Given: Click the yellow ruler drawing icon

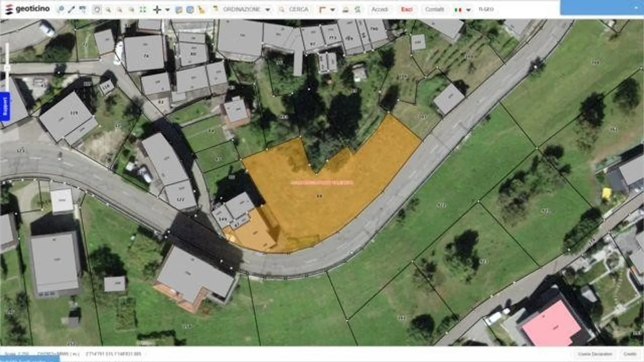Looking at the screenshot, I should click(x=201, y=9).
